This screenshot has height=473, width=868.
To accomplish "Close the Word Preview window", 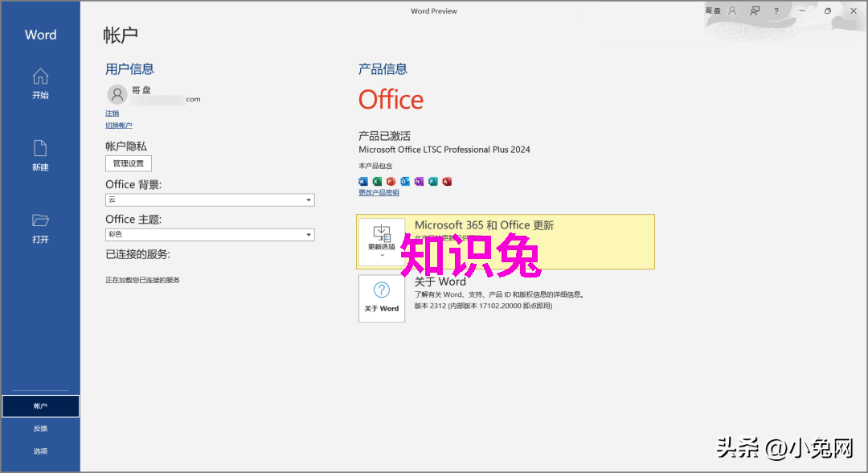I will click(854, 10).
